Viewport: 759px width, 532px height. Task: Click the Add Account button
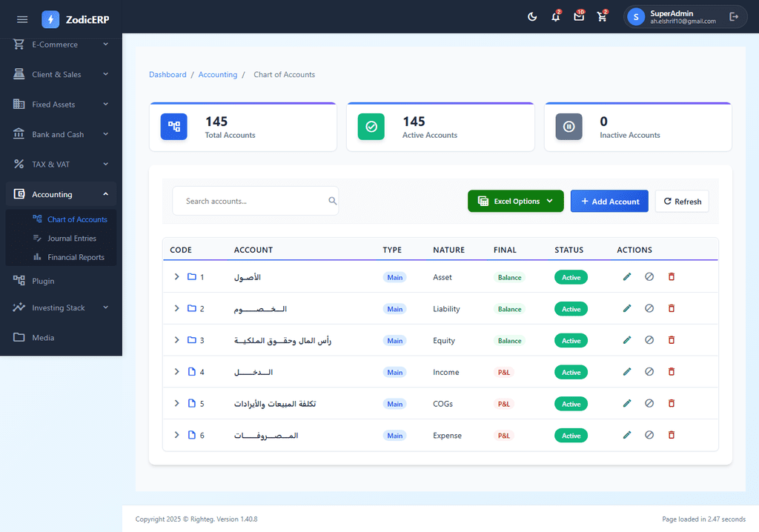point(609,202)
